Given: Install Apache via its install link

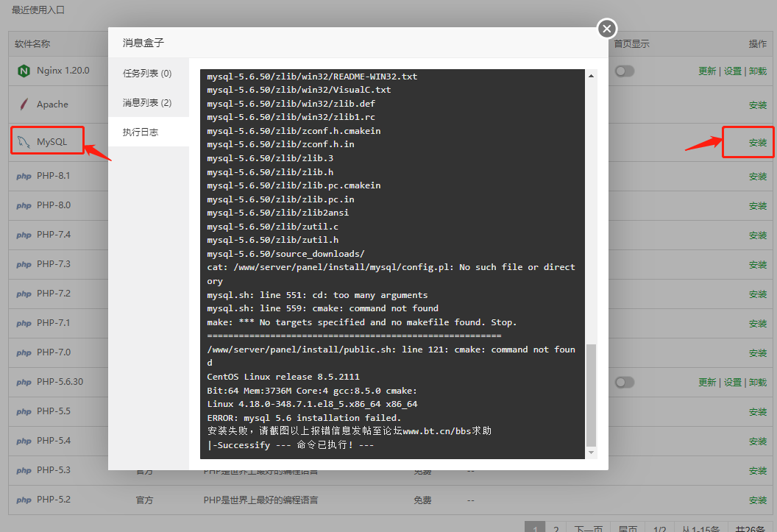Looking at the screenshot, I should 758,105.
